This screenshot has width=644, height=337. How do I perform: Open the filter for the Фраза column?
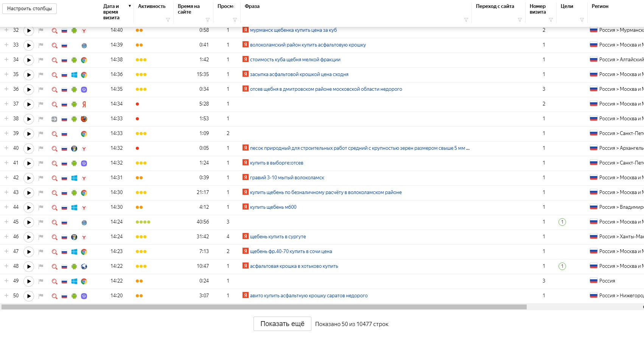click(466, 20)
